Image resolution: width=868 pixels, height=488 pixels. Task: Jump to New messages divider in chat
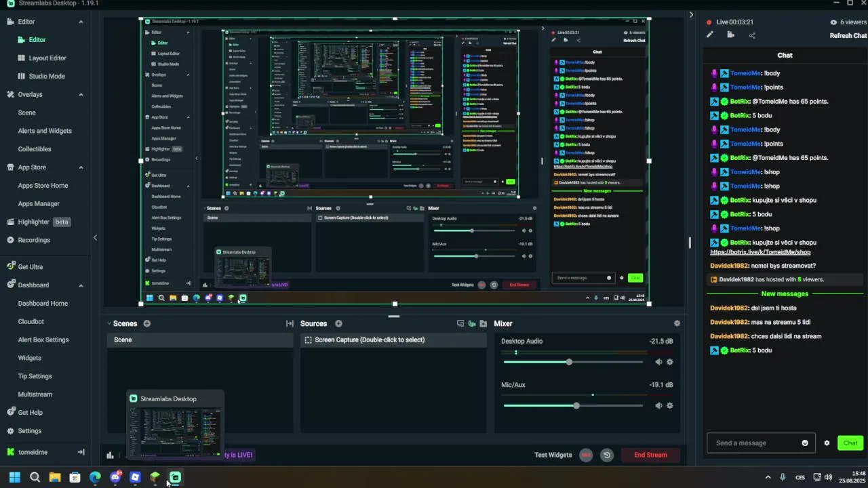785,294
